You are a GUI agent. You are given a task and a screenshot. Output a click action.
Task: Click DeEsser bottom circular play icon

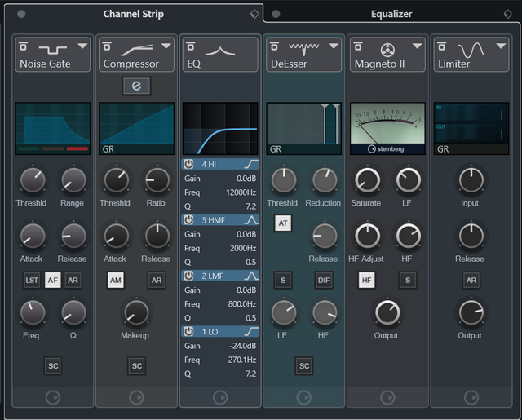pos(304,397)
